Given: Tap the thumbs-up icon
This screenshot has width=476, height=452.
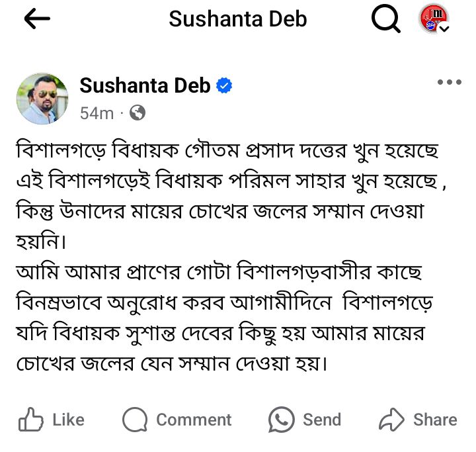Looking at the screenshot, I should pos(30,420).
